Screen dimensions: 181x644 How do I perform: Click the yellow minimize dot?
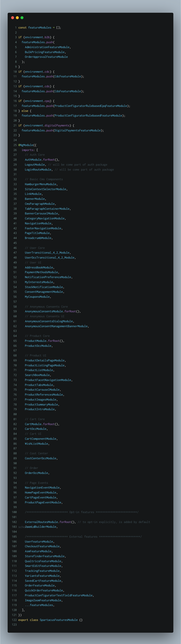click(x=17, y=18)
